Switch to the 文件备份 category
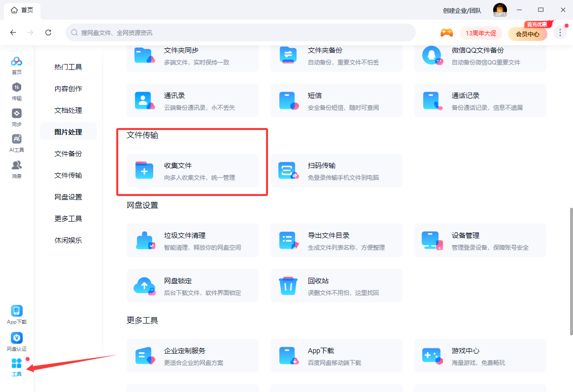This screenshot has width=573, height=392. pyautogui.click(x=68, y=153)
